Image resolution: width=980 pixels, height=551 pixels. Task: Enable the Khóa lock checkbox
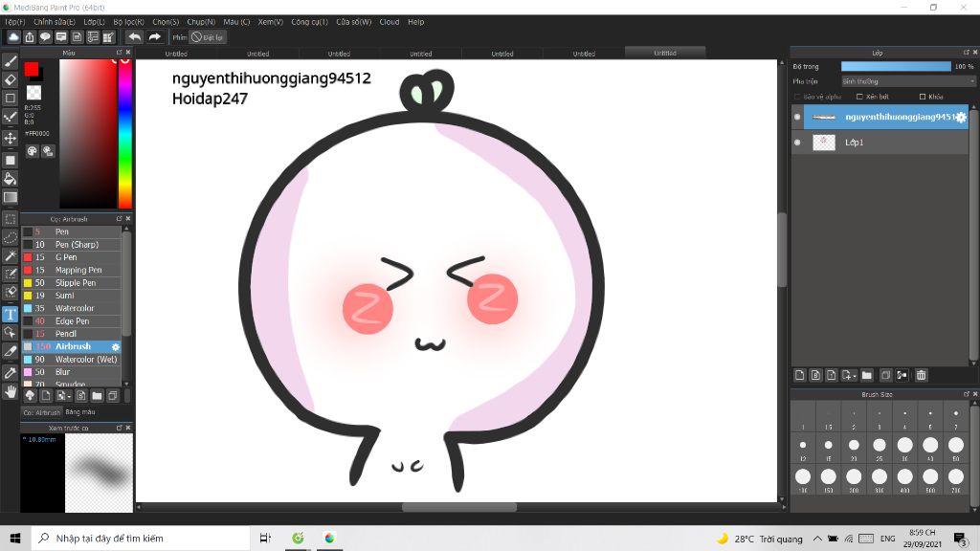tap(922, 97)
